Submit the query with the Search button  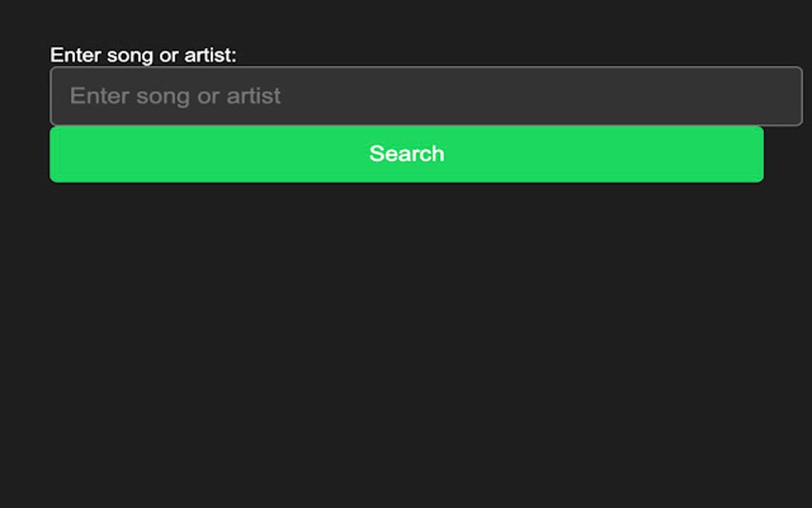coord(406,154)
